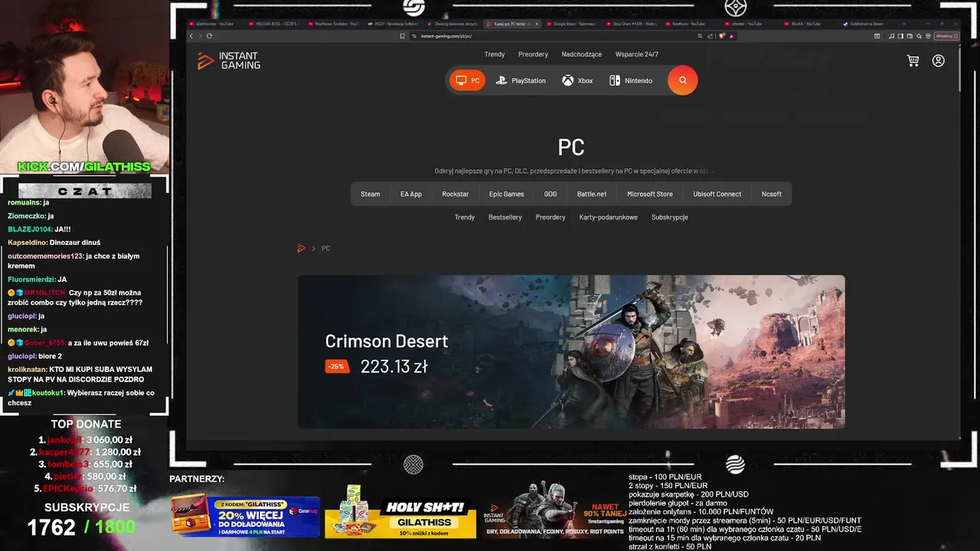
Task: Open Subskrypcje link
Action: (x=670, y=217)
